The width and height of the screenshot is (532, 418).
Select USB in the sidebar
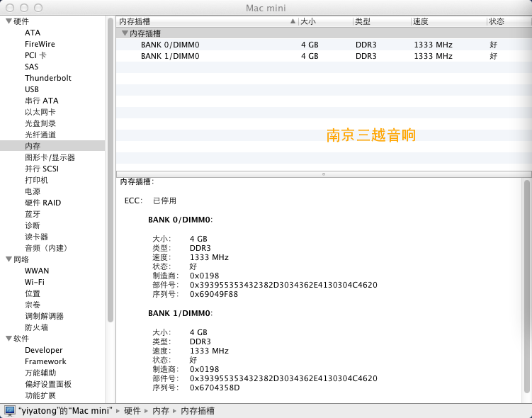pos(32,89)
